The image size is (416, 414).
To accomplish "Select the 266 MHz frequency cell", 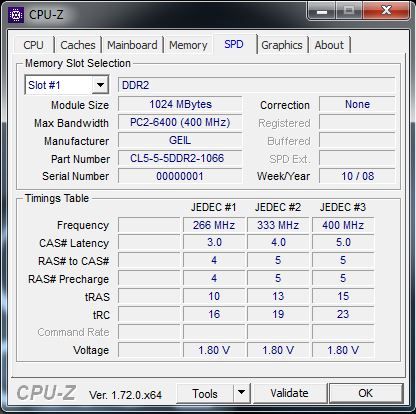I will (214, 225).
